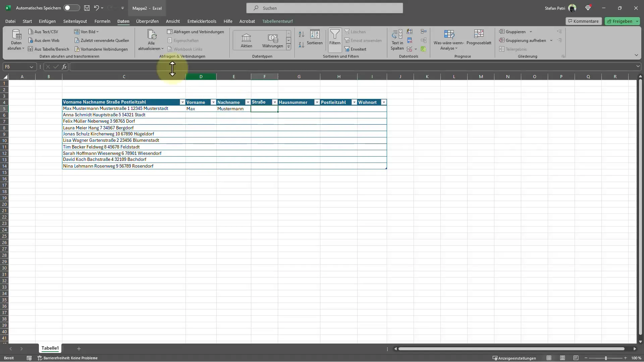The width and height of the screenshot is (644, 362).
Task: Open filter dropdown for Vorname column
Action: tap(213, 102)
